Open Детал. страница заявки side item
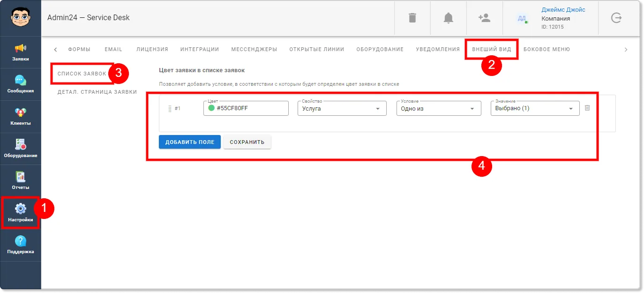This screenshot has width=644, height=293. 97,92
